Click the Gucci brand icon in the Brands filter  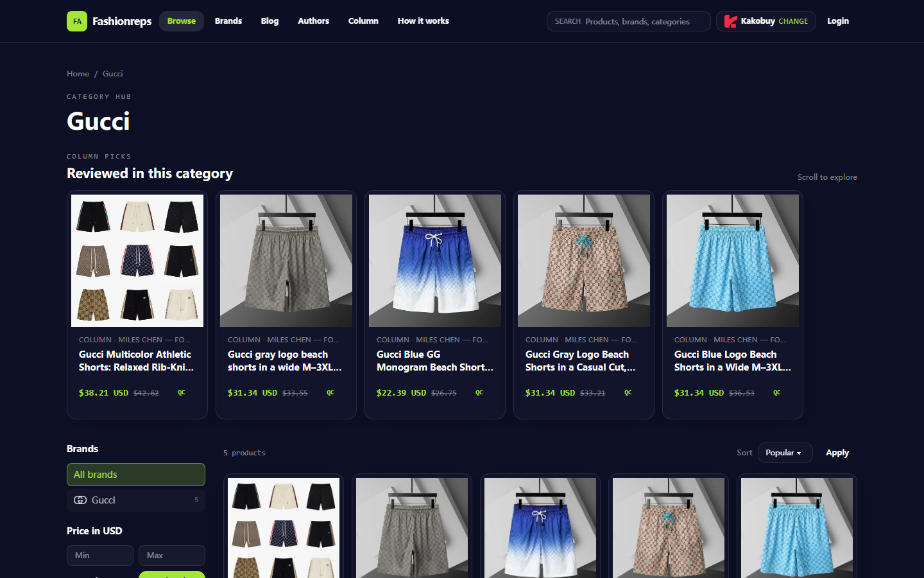point(80,500)
